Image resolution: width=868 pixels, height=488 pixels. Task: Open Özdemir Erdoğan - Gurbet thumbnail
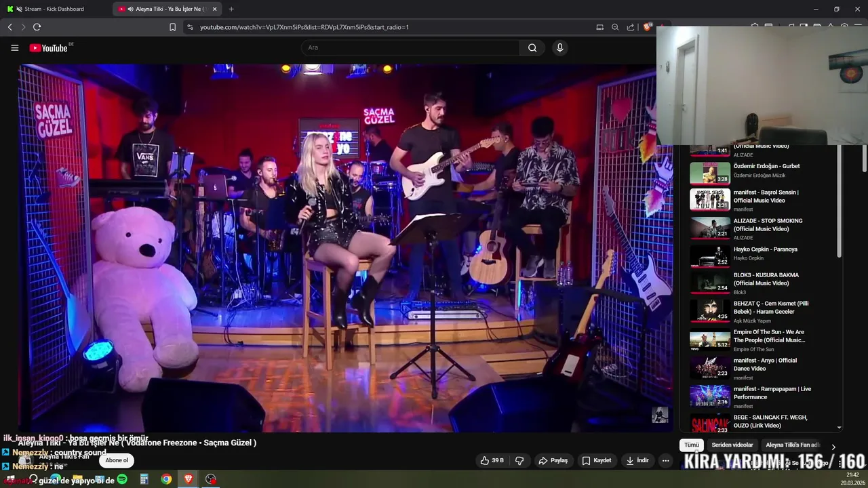[710, 173]
